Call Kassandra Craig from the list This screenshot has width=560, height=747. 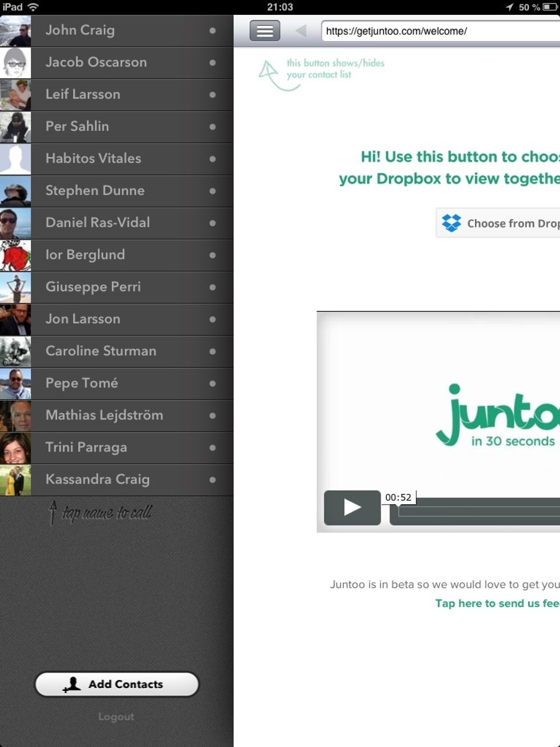tap(97, 480)
